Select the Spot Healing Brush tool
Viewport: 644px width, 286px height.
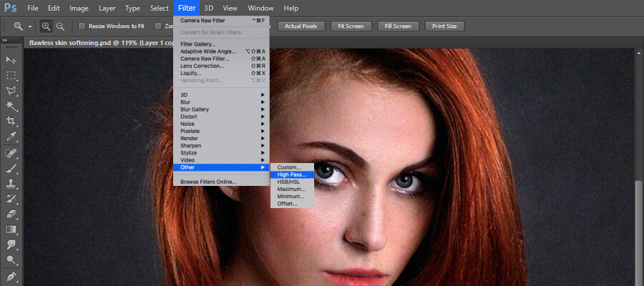[11, 154]
